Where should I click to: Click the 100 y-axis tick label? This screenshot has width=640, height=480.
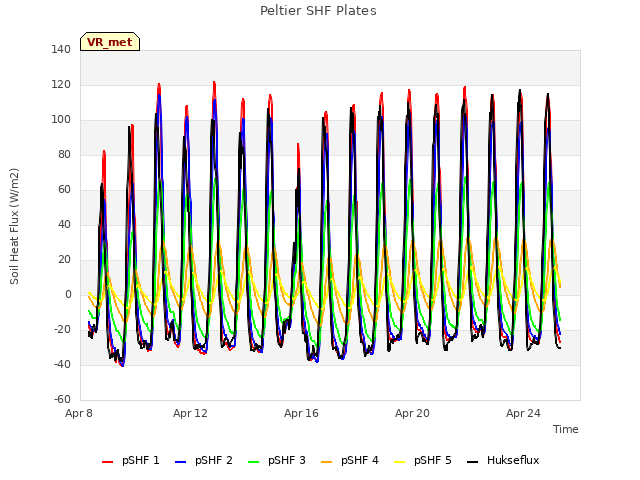point(61,120)
